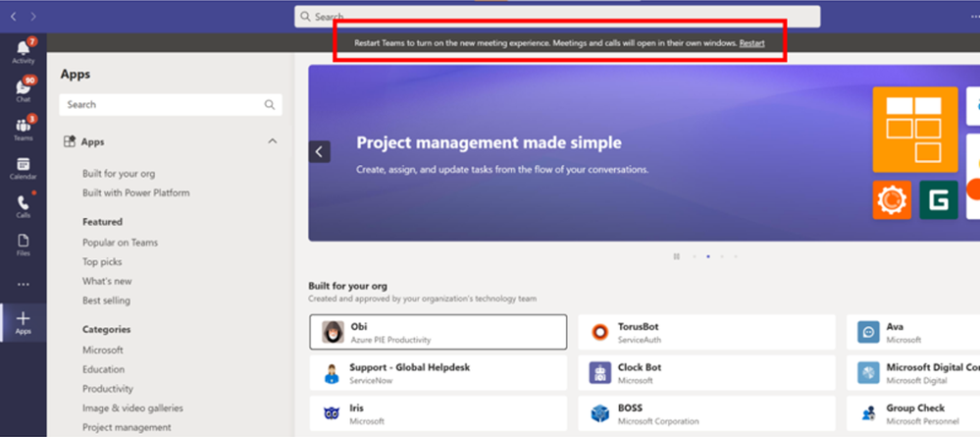Click the Obi app avatar icon

click(x=334, y=332)
